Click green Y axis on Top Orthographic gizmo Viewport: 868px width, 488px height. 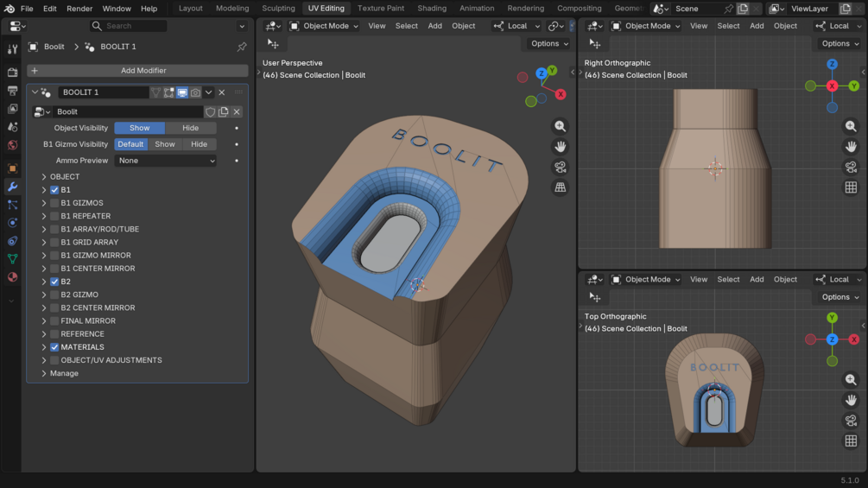832,318
